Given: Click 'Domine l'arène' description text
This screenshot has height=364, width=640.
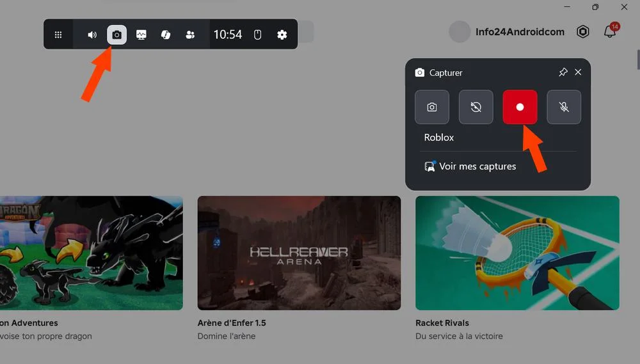Looking at the screenshot, I should click(x=227, y=336).
